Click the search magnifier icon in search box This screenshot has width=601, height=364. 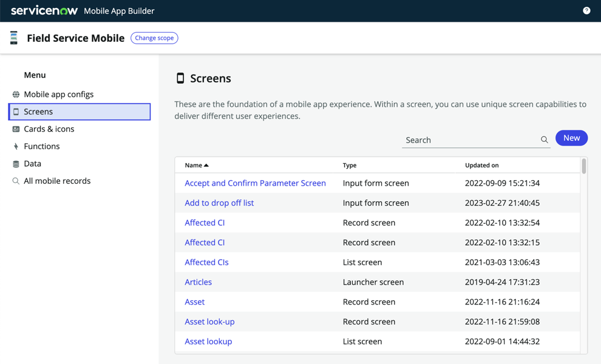(545, 140)
